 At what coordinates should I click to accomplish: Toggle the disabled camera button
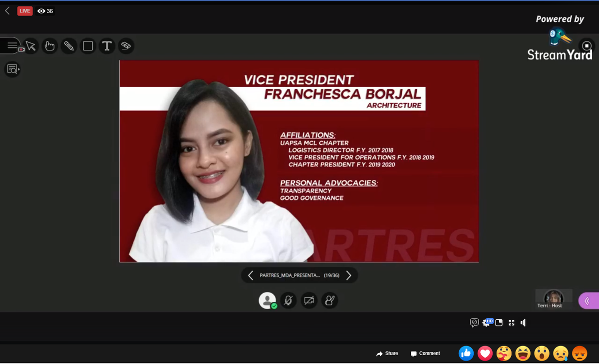pyautogui.click(x=309, y=300)
